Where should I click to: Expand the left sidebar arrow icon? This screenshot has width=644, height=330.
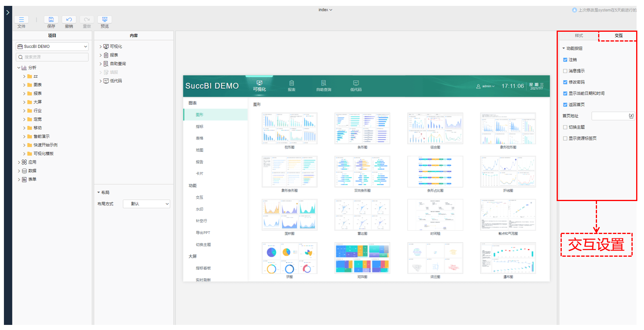(x=8, y=13)
